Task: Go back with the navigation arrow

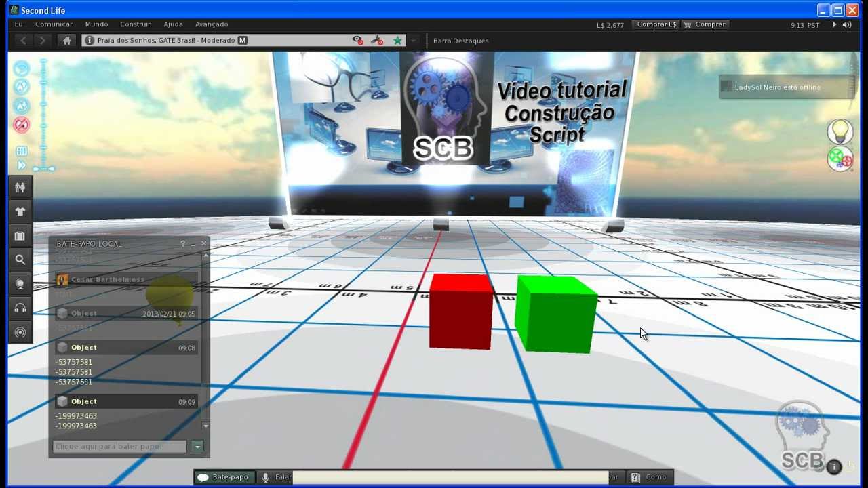Action: pos(24,41)
